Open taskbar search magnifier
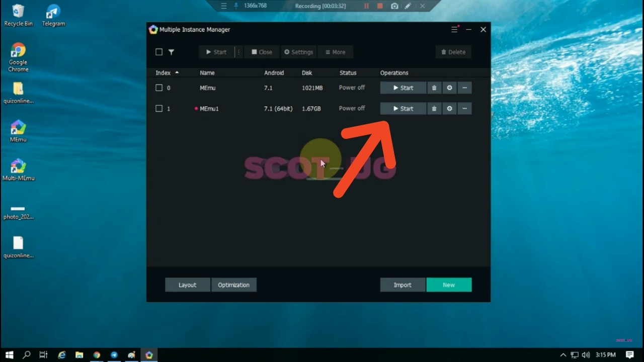The image size is (644, 362). point(27,355)
